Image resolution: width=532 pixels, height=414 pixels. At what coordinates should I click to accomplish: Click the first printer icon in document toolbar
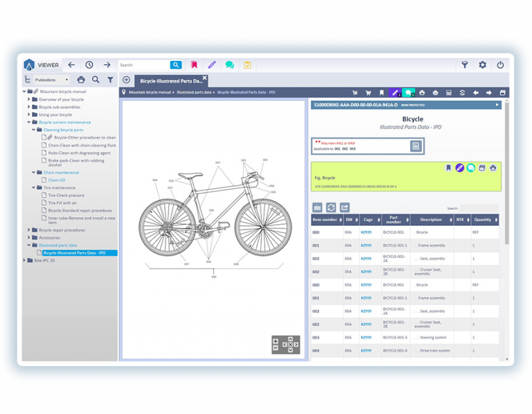[422, 92]
